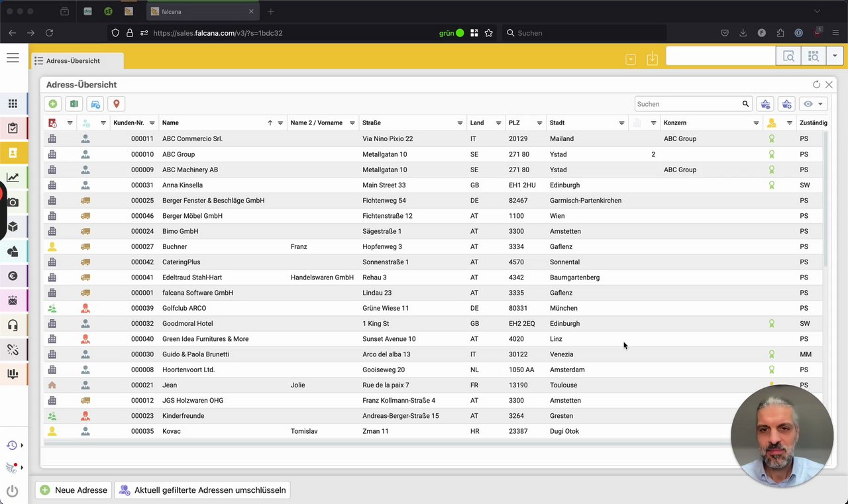This screenshot has height=504, width=848.
Task: Click the power logout icon
Action: click(x=12, y=491)
